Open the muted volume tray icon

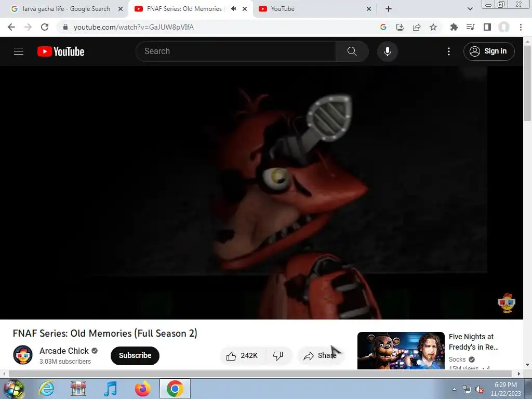click(x=480, y=389)
